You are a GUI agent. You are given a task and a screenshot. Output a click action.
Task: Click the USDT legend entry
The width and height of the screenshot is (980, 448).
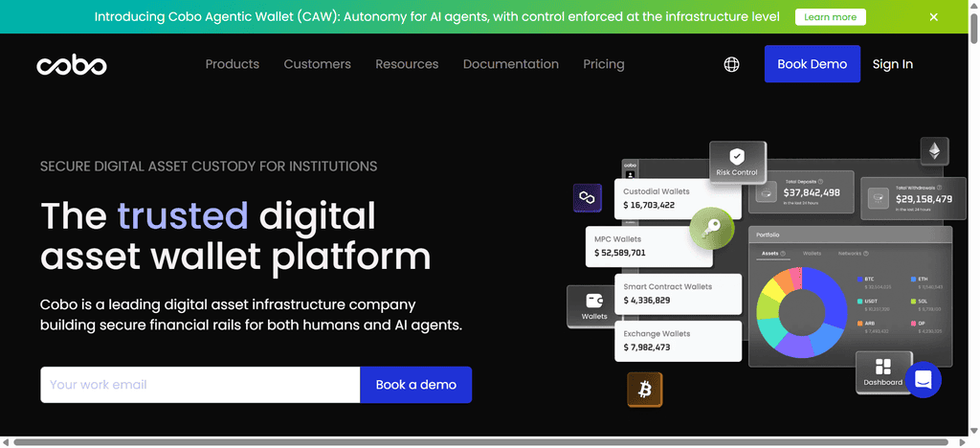[x=874, y=305]
